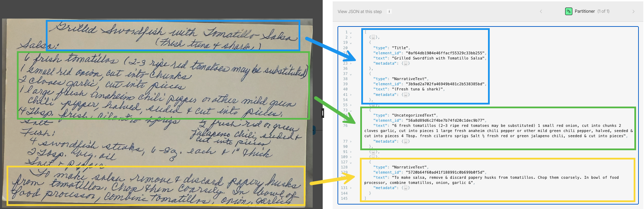
Task: Expand the folded object at line 91
Action: click(351, 152)
